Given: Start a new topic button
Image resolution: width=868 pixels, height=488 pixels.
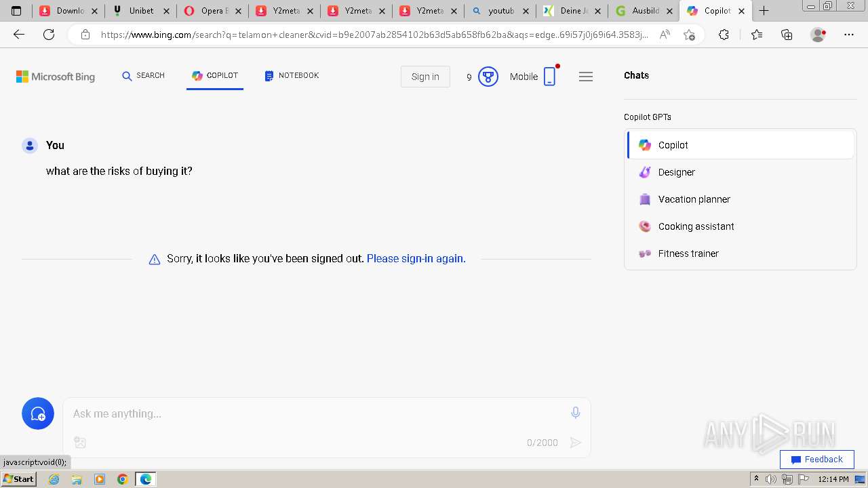Looking at the screenshot, I should [x=38, y=413].
